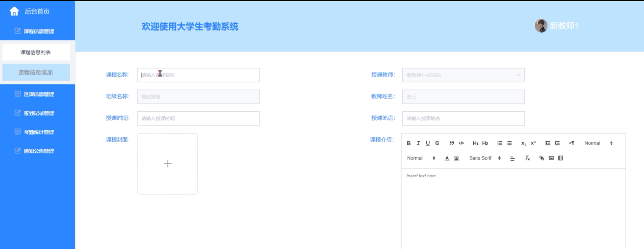This screenshot has height=249, width=644.
Task: Open text color picker in editor
Action: click(447, 158)
